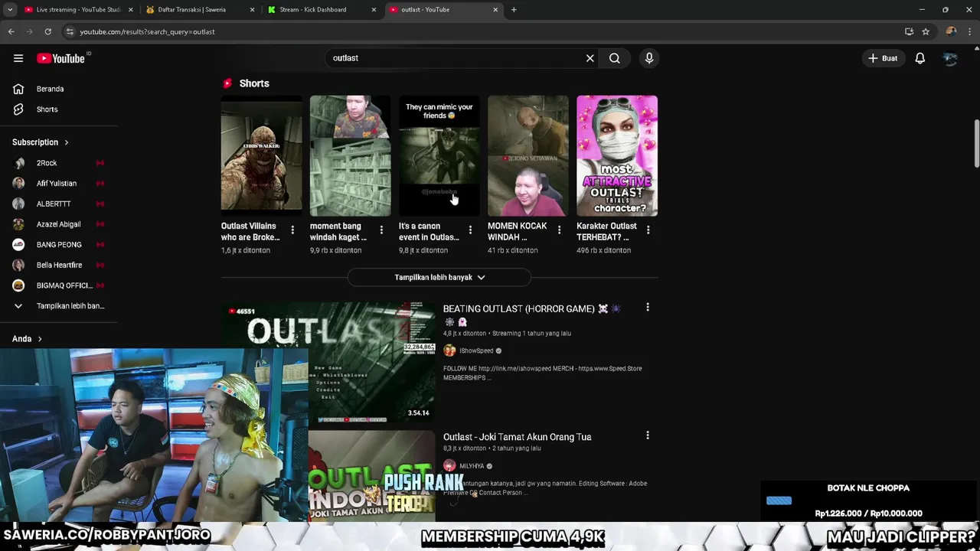The image size is (980, 551).
Task: Open a new browser tab
Action: [x=514, y=10]
